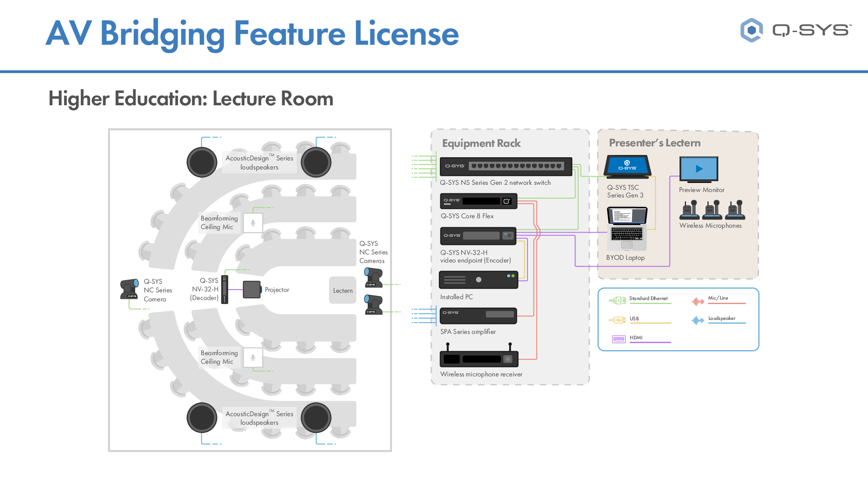The height and width of the screenshot is (488, 868).
Task: Click the Q-SYS Core 8 Flex label
Action: [x=467, y=216]
